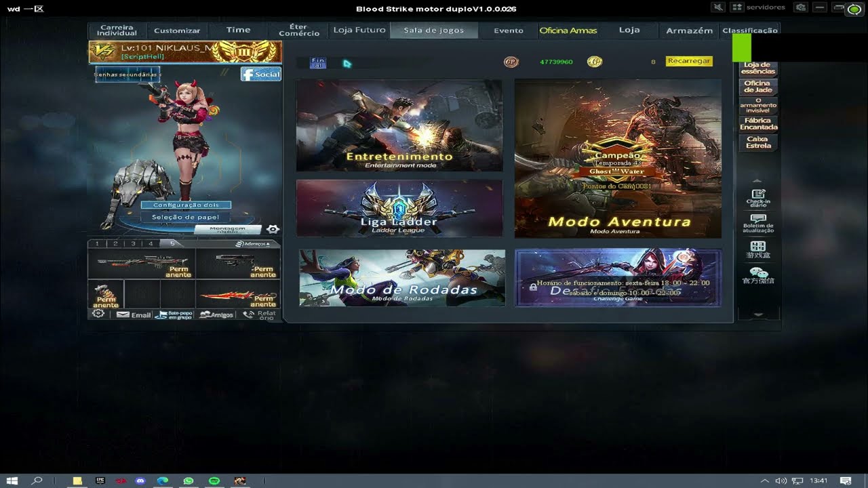
Task: Open Discord from the taskbar
Action: point(140,481)
